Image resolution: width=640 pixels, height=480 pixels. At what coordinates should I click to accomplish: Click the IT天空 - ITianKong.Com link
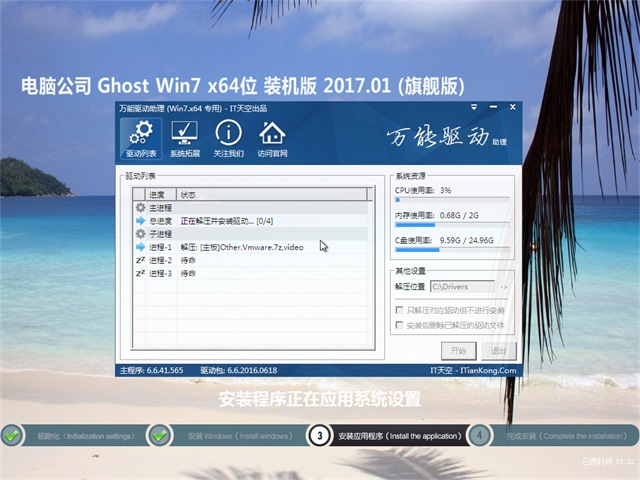[x=473, y=370]
